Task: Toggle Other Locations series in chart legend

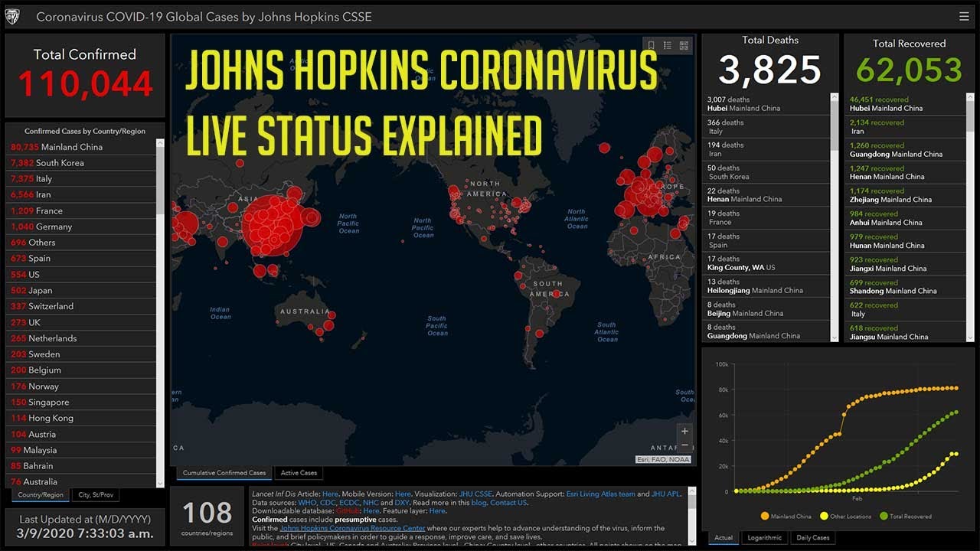Action: 844,517
